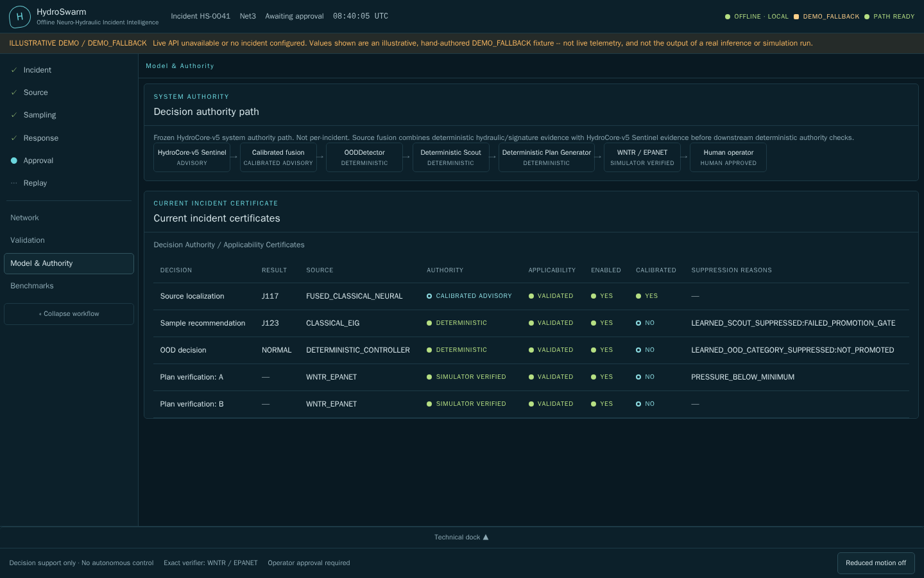Click the Source localization row label
This screenshot has width=924, height=578.
tap(192, 296)
